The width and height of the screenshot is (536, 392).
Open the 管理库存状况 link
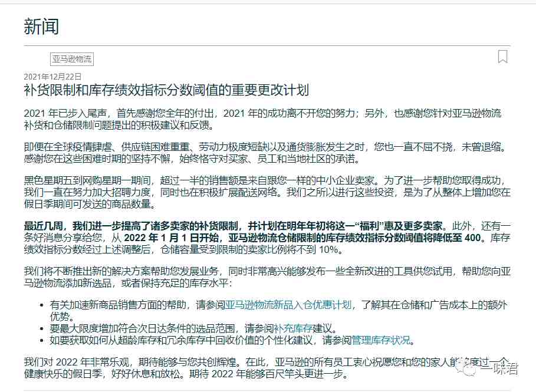pos(380,340)
